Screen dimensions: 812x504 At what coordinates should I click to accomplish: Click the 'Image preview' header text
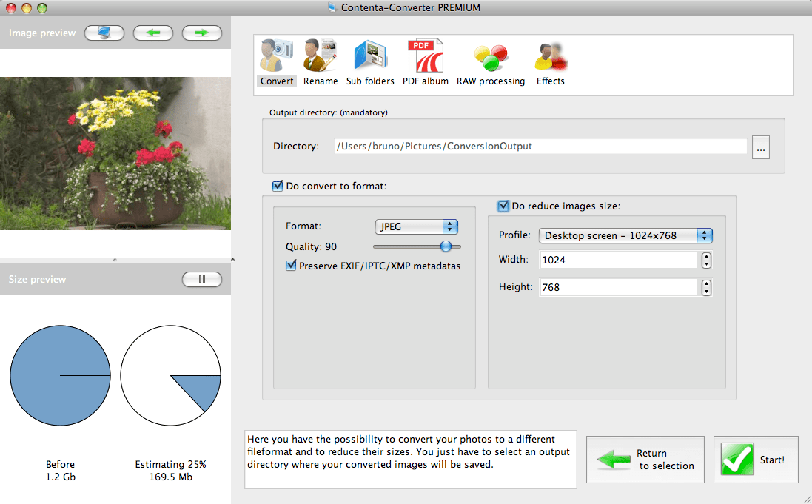click(42, 33)
